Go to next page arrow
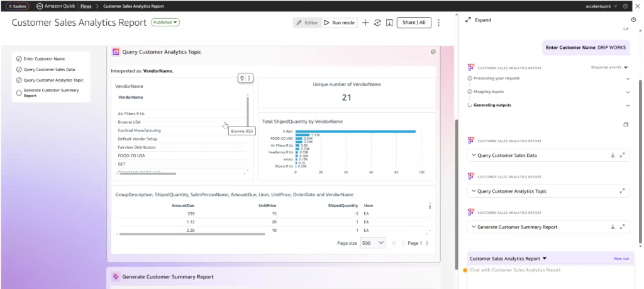The image size is (644, 289). click(427, 243)
